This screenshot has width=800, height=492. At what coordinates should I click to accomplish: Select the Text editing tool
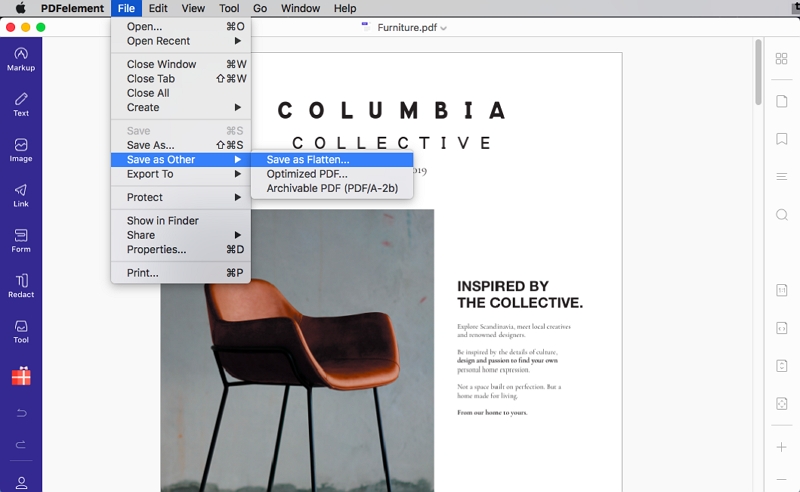click(x=21, y=105)
